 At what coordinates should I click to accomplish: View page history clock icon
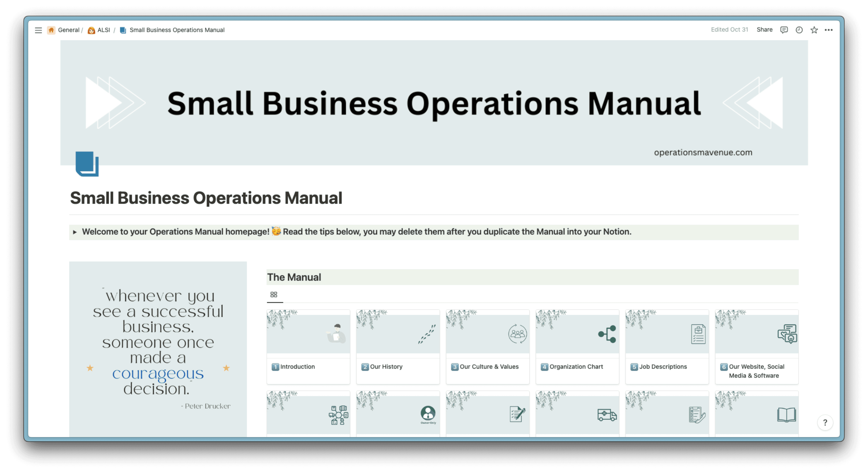[x=799, y=30]
